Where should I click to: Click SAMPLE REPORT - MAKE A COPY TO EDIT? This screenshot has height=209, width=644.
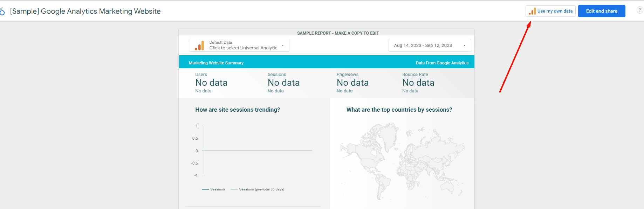coord(338,33)
